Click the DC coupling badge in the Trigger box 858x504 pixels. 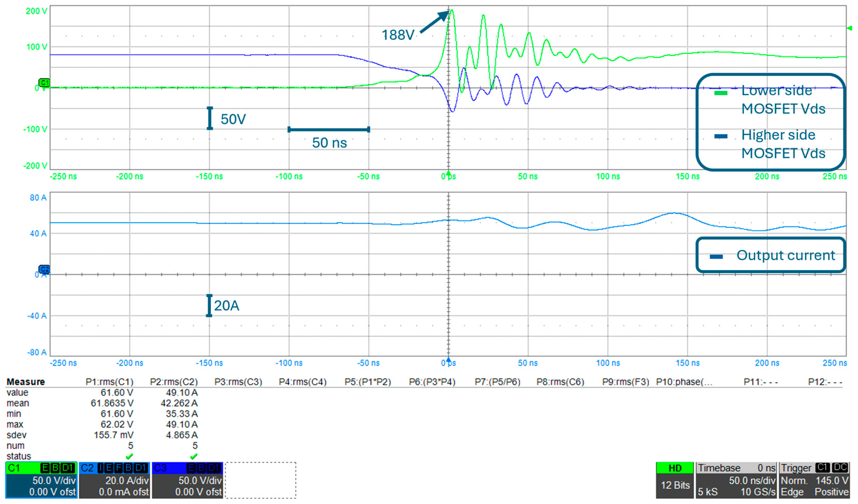[840, 468]
